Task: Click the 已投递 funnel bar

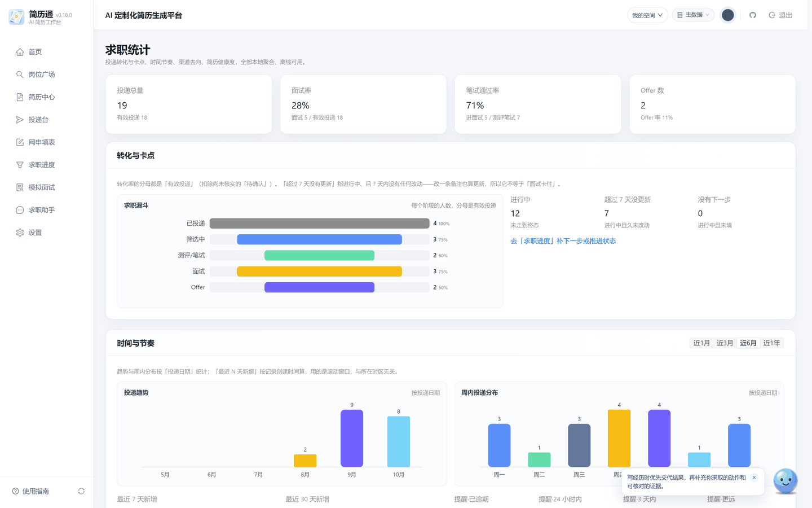Action: coord(319,224)
